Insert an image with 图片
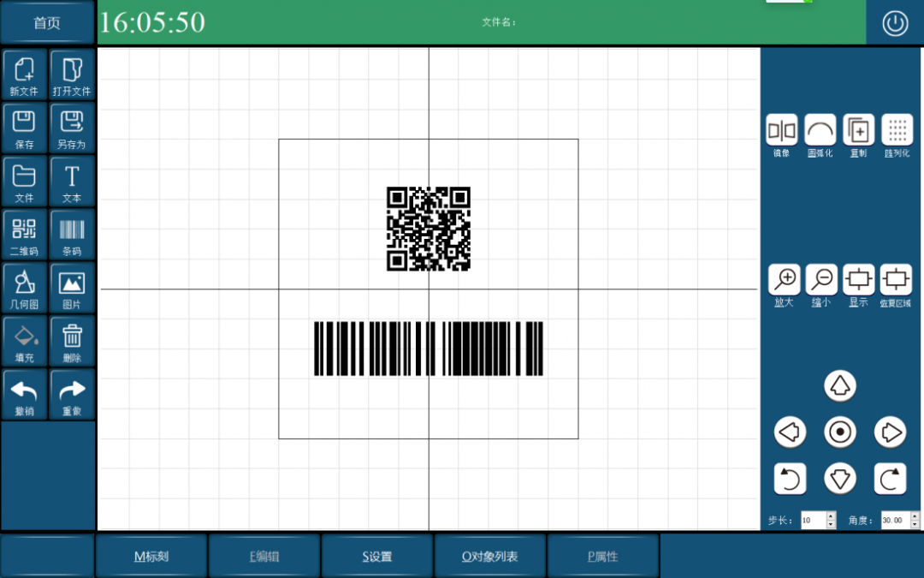This screenshot has width=924, height=578. (x=72, y=288)
